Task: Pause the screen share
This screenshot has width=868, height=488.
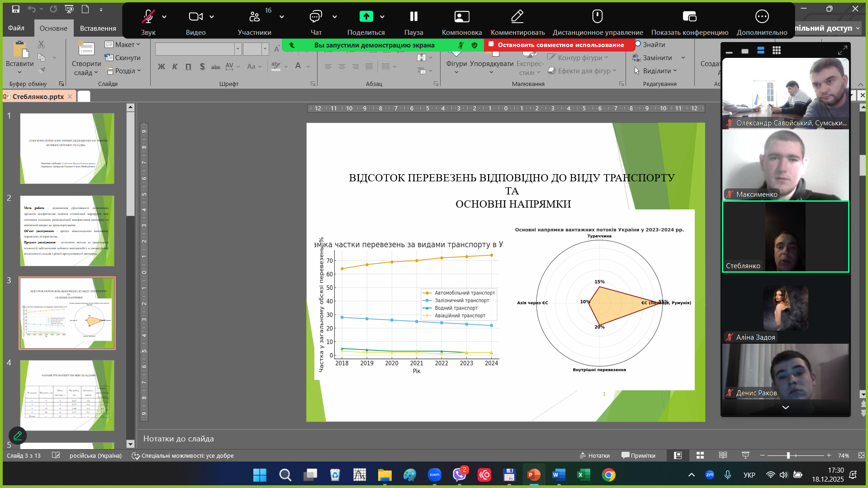Action: coord(413,17)
